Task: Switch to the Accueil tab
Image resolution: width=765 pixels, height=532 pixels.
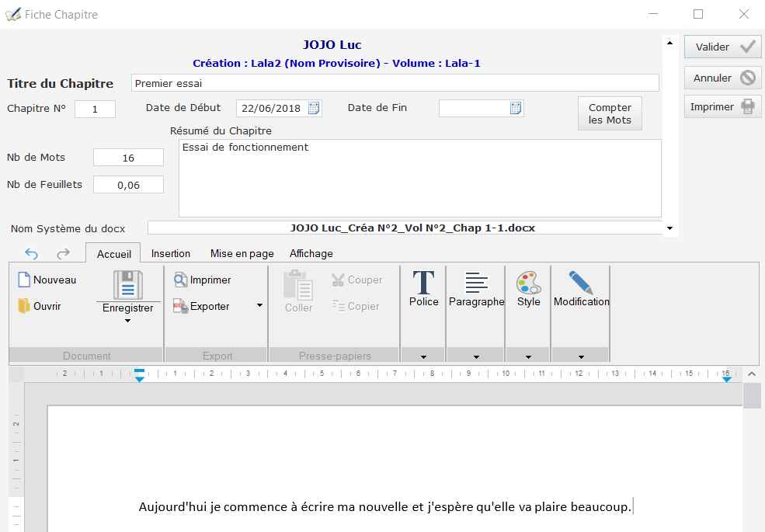Action: [113, 254]
